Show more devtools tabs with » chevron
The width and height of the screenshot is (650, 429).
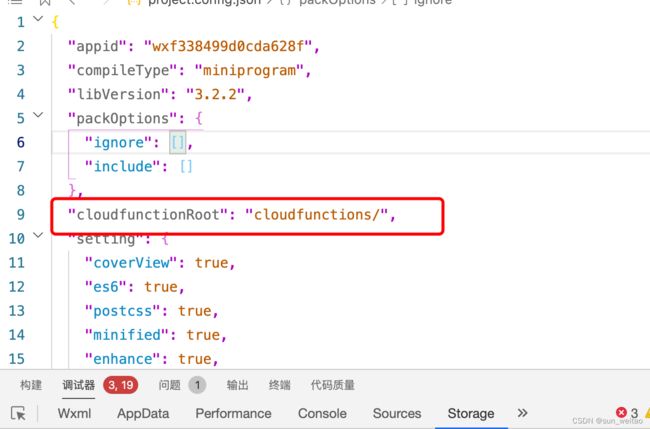click(522, 413)
